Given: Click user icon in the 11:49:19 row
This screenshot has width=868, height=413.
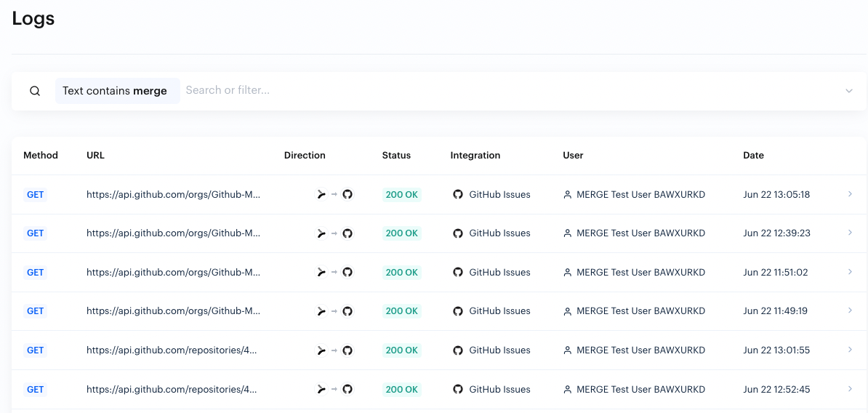Looking at the screenshot, I should pos(568,311).
